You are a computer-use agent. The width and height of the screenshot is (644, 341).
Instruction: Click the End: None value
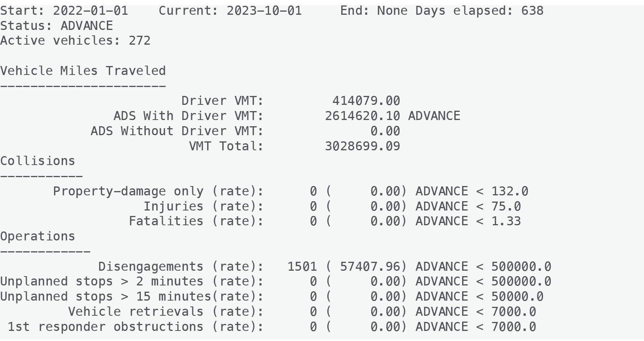click(x=374, y=10)
